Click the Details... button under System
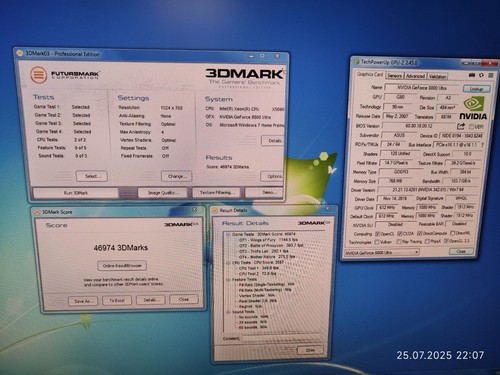500x375 pixels. 273,141
